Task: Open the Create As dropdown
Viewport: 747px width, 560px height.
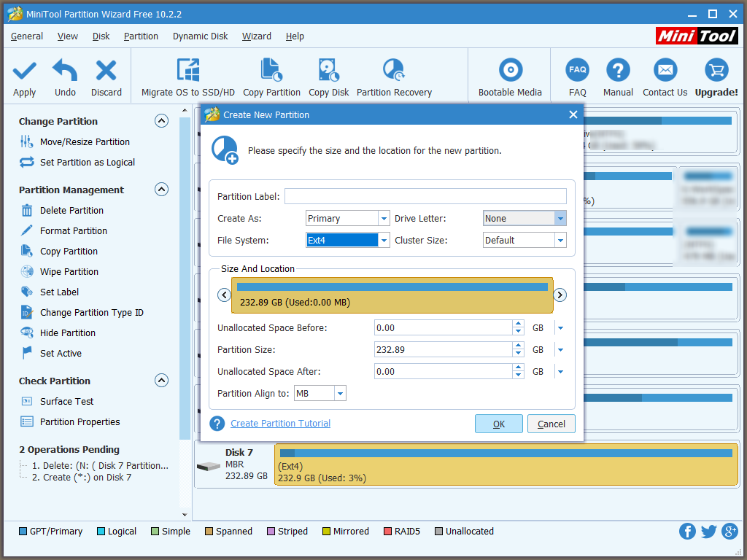Action: 384,219
